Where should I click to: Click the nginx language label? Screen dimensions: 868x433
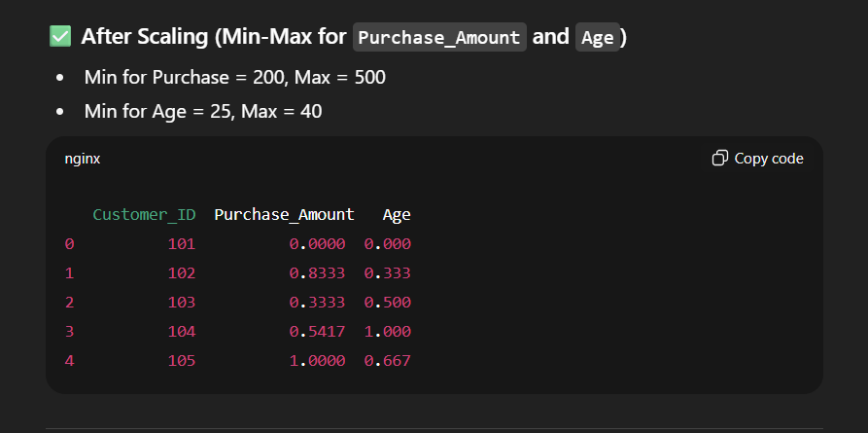(83, 158)
